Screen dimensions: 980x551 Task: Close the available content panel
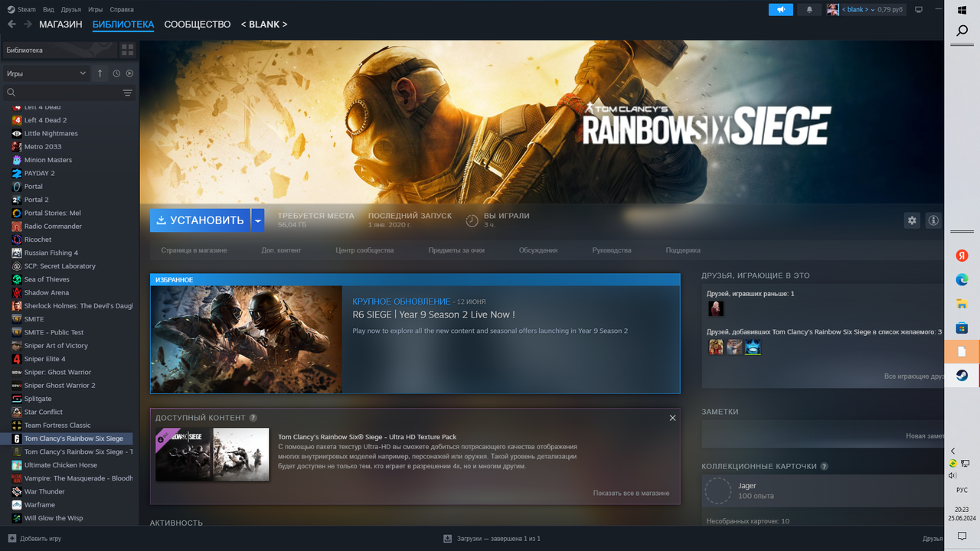pos(672,418)
